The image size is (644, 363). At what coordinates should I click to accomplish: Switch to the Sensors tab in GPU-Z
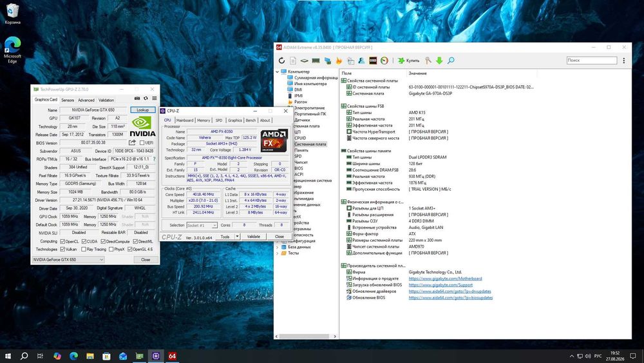click(68, 100)
